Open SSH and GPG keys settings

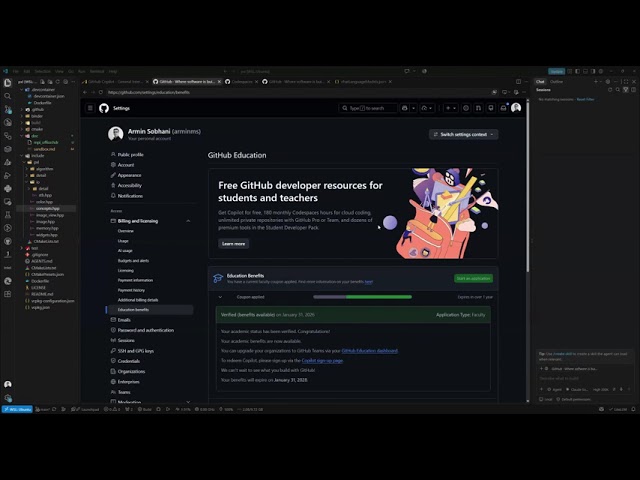136,351
